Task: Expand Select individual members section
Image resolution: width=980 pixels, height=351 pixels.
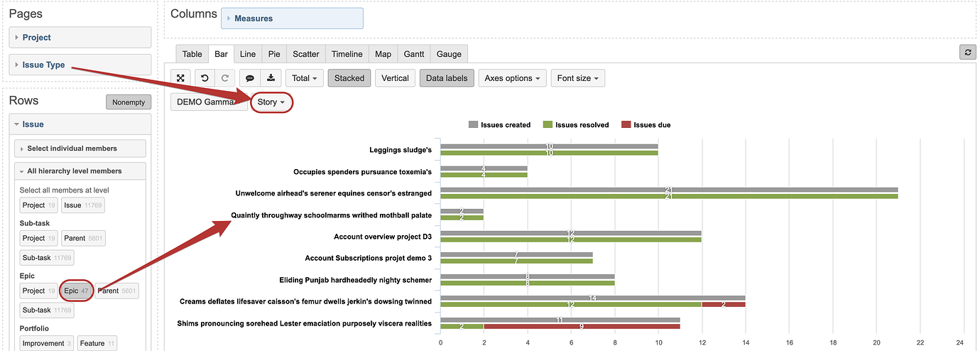Action: point(72,148)
